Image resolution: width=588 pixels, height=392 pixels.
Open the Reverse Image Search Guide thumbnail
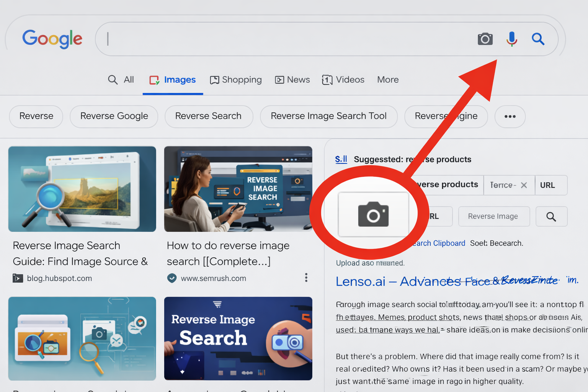pyautogui.click(x=82, y=189)
